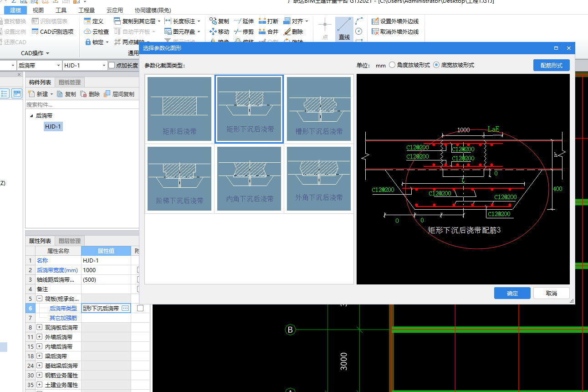Select the 打断 break tool
Image resolution: width=588 pixels, height=392 pixels.
pyautogui.click(x=268, y=21)
